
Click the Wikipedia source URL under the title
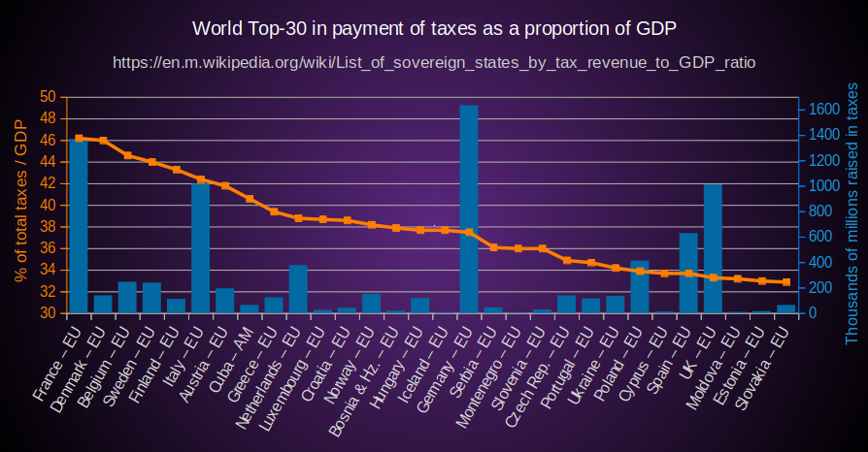click(x=434, y=62)
